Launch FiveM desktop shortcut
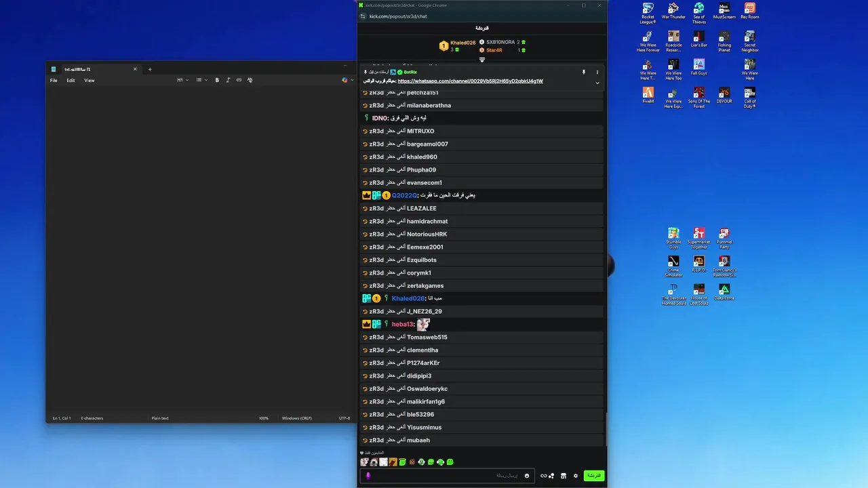868x488 pixels. pos(648,95)
